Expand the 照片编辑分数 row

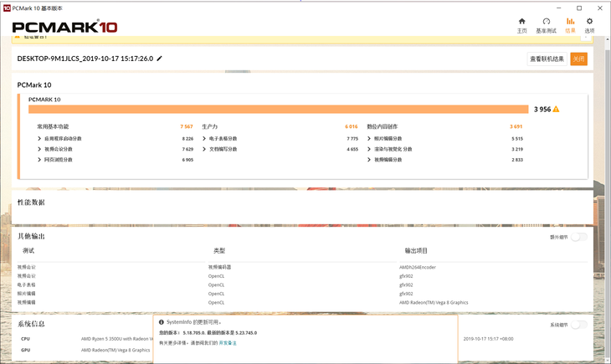(369, 138)
